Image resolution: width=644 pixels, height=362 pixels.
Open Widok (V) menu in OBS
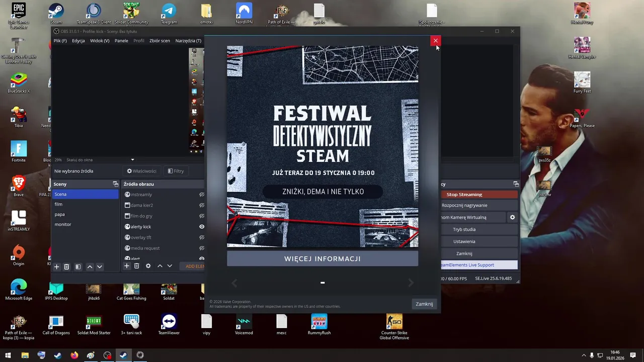pos(100,41)
